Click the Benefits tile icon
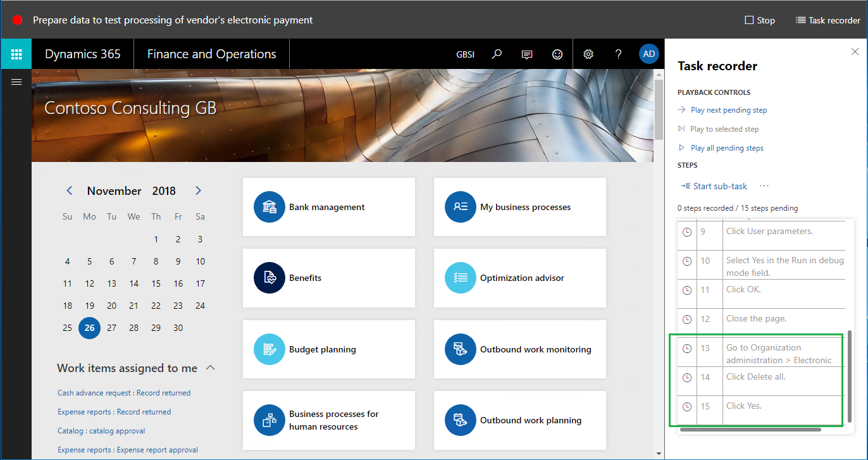This screenshot has height=460, width=868. tap(270, 278)
